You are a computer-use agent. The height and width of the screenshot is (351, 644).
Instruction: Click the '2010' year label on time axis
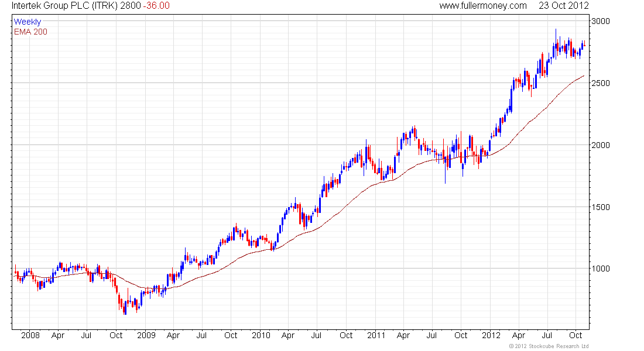pos(261,335)
